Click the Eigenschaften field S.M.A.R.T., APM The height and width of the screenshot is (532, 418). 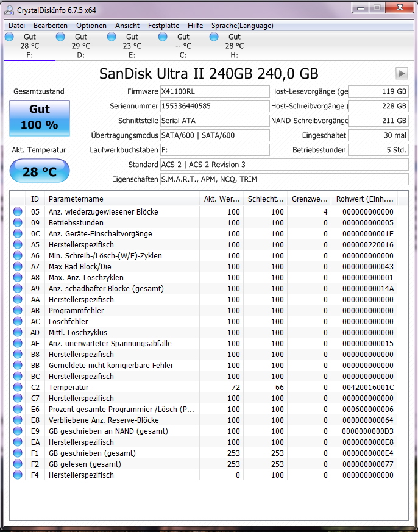pos(285,179)
